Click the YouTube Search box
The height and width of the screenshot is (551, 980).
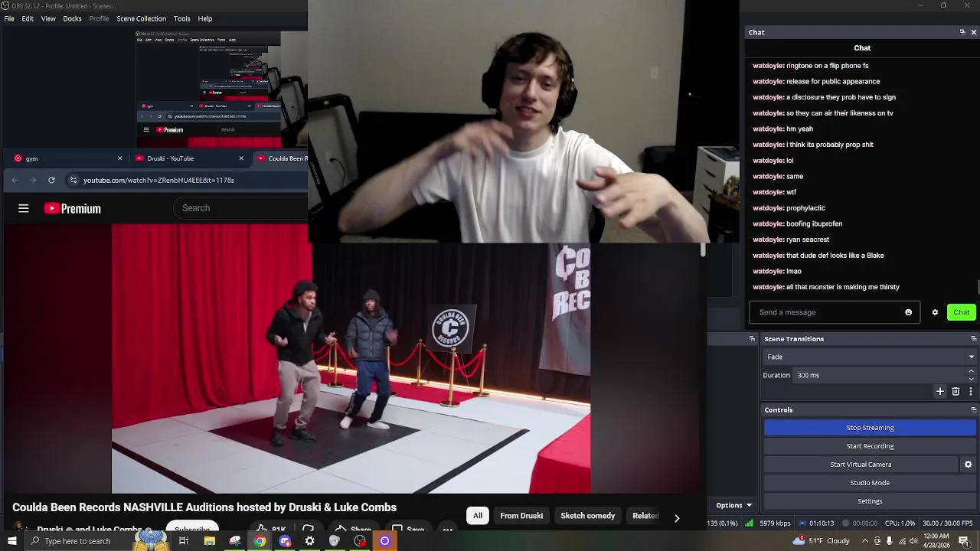(241, 208)
